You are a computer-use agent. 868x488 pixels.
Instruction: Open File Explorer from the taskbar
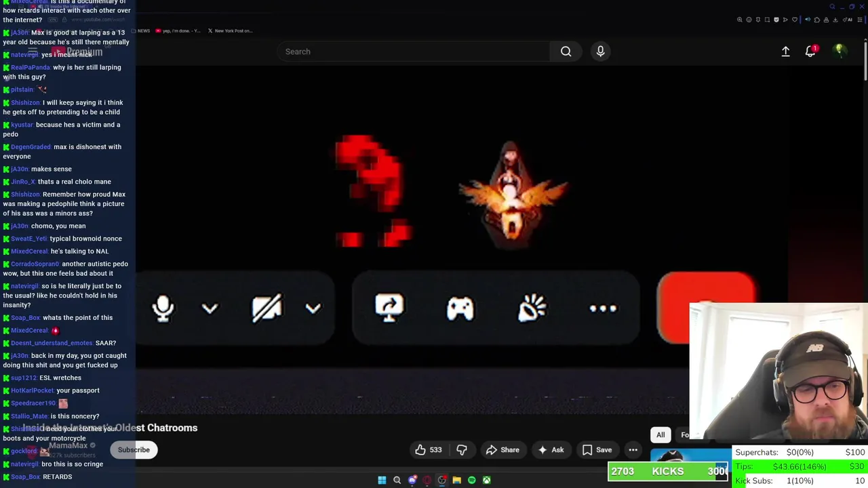(456, 480)
